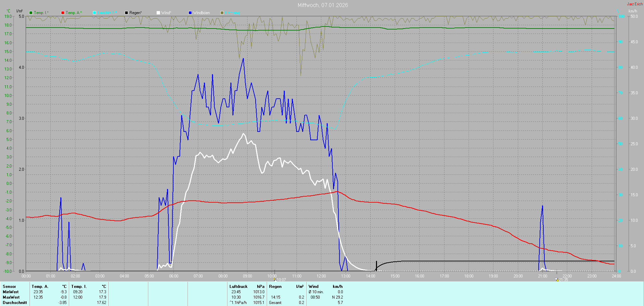Click the Temp. I. minimum value '17.3'
The height and width of the screenshot is (306, 644).
tap(103, 292)
